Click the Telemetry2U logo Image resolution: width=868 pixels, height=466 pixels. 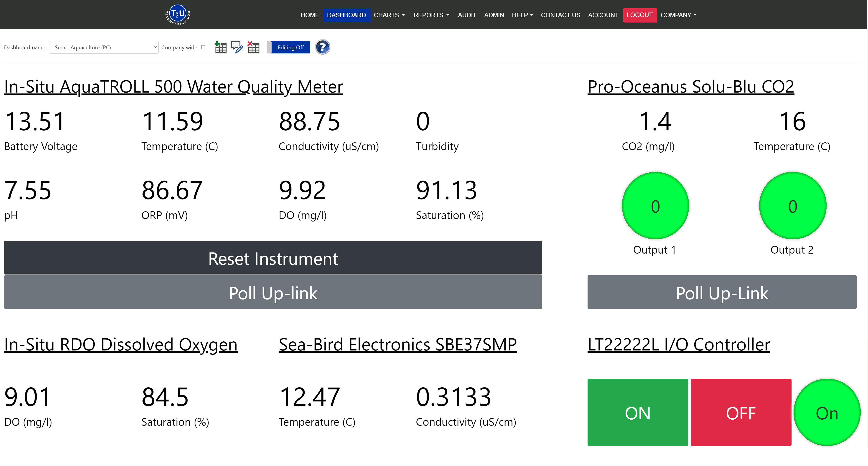pos(178,15)
